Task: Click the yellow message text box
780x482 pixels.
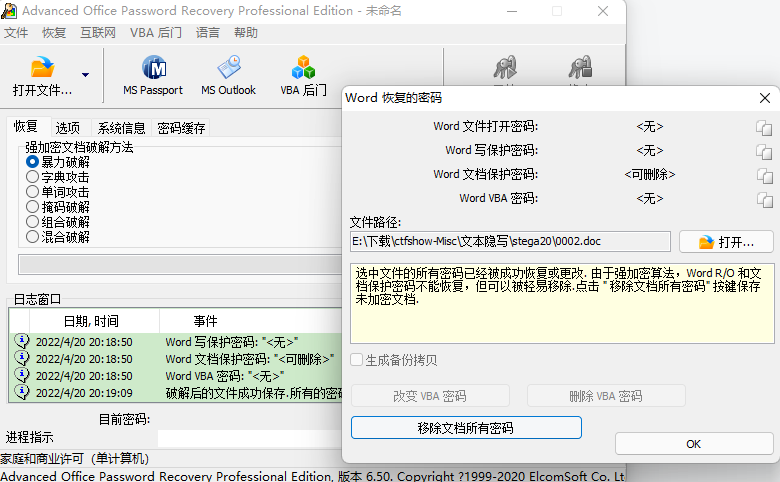Action: [562, 303]
